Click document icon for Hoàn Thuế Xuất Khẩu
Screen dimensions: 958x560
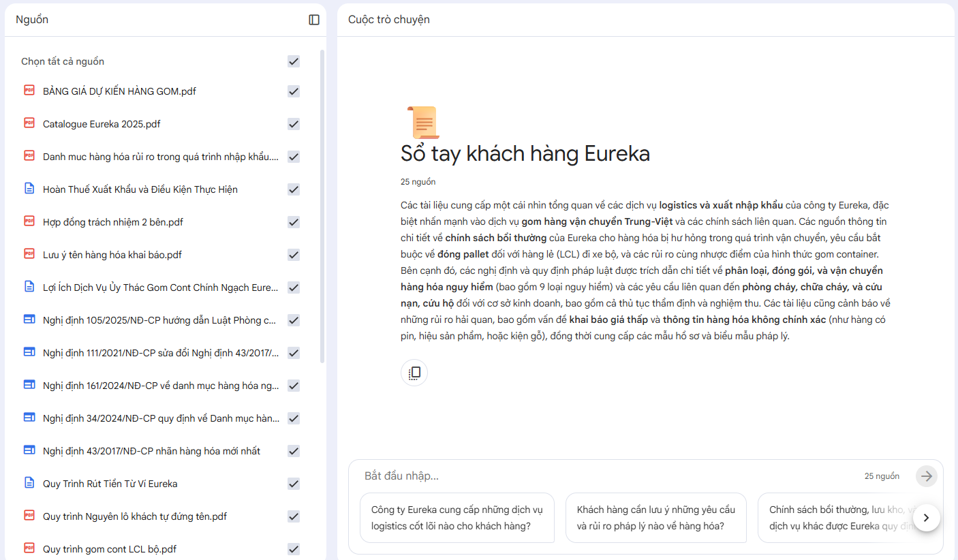pos(29,189)
